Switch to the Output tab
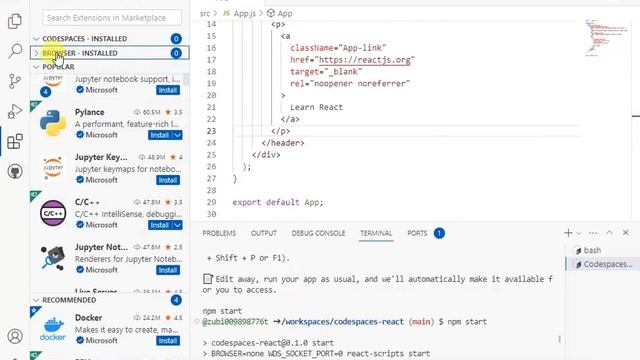Screen dimensions: 640x360 [x=264, y=233]
